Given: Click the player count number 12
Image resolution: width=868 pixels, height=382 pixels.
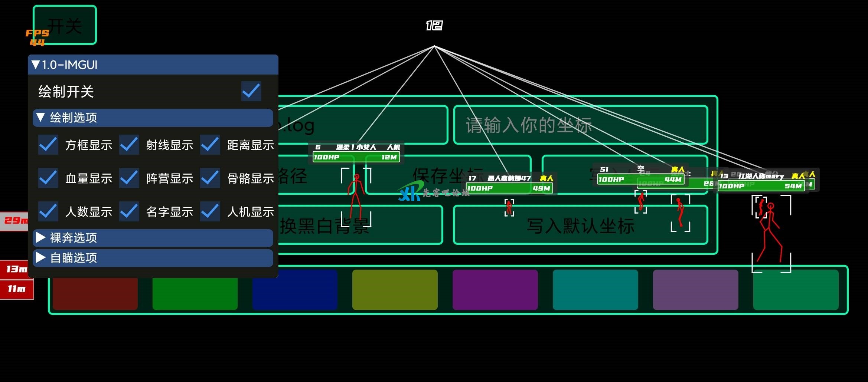Looking at the screenshot, I should [x=434, y=25].
